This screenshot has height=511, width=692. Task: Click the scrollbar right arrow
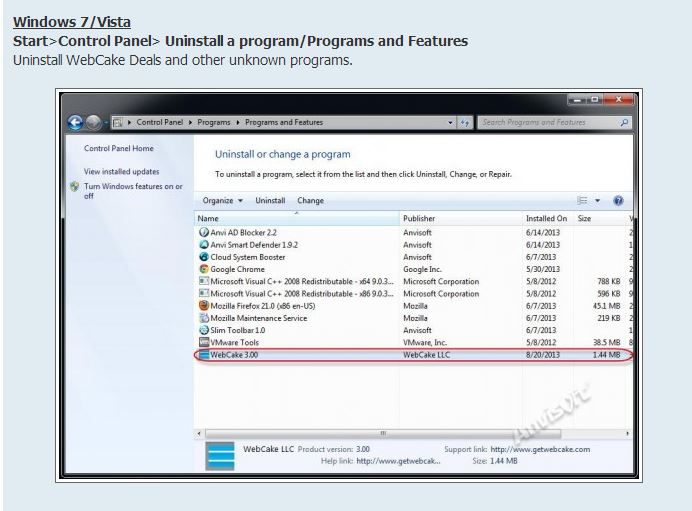coord(627,434)
